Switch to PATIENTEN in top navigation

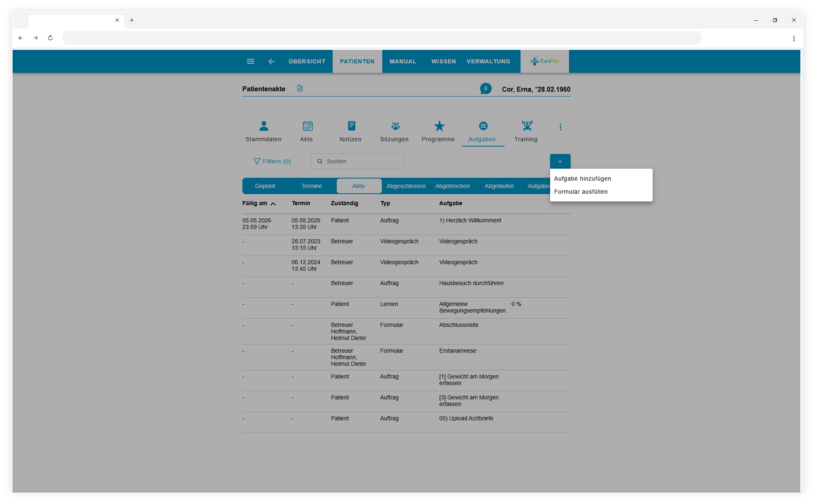(357, 61)
